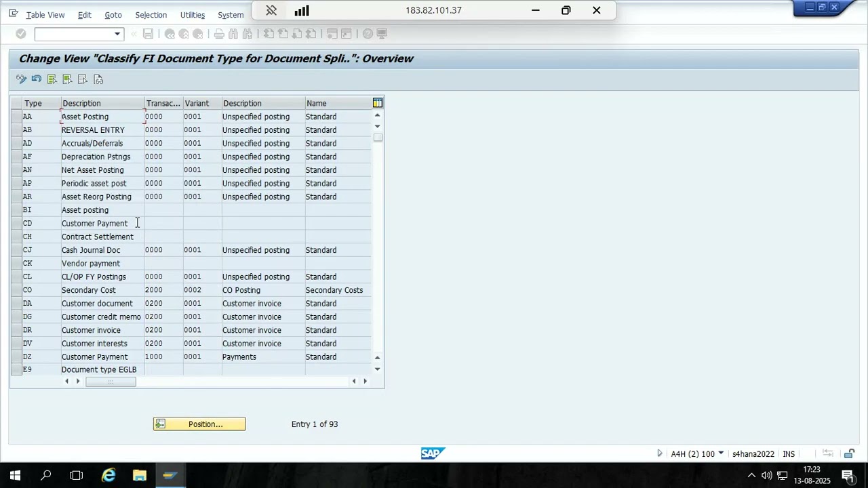
Task: Click the green Enter checkmark icon
Action: coord(21,34)
